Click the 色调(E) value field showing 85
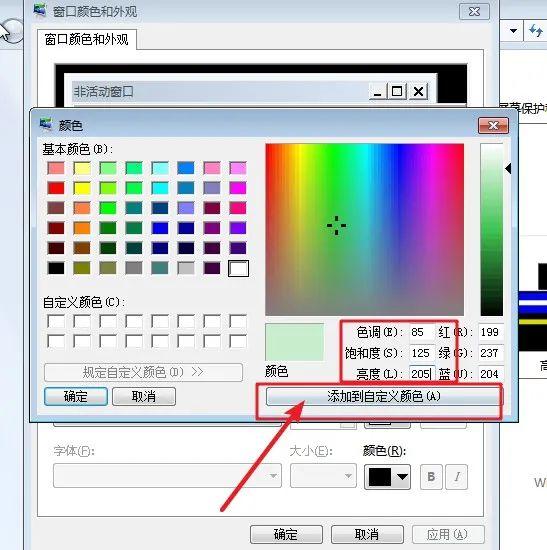 pos(422,332)
